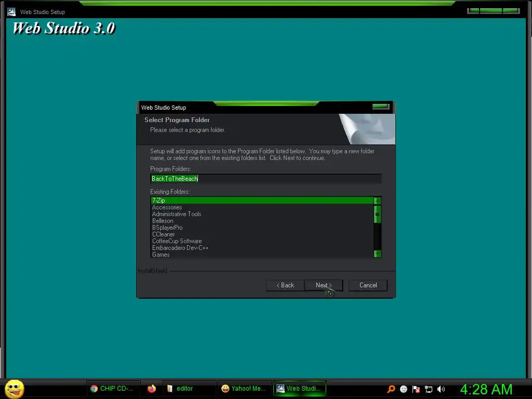Click Web Studio taskbar item

pyautogui.click(x=300, y=389)
